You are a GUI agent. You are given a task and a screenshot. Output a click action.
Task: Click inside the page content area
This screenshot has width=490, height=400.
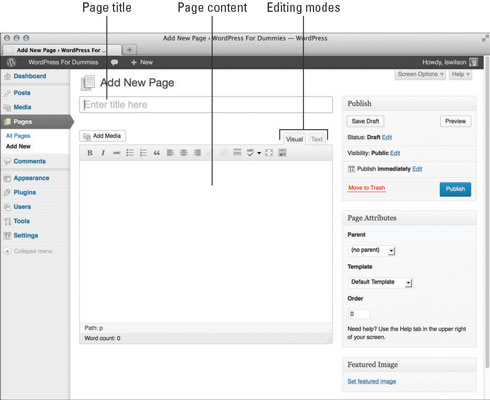206,242
